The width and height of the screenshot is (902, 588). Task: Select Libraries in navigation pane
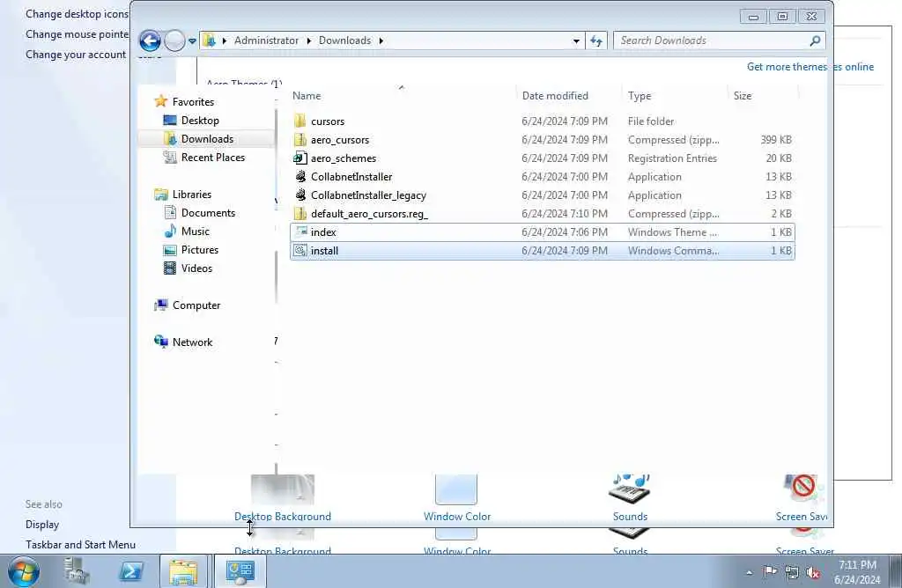pos(191,195)
